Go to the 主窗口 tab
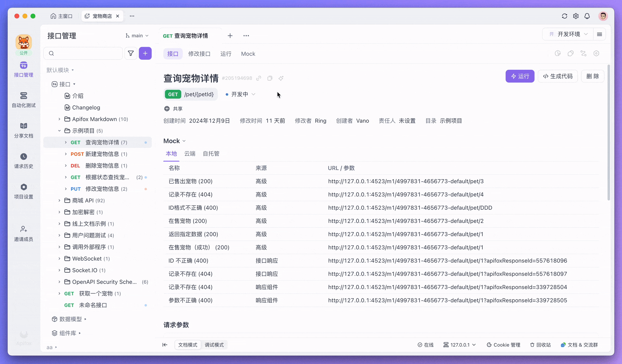The width and height of the screenshot is (622, 364). pos(62,16)
